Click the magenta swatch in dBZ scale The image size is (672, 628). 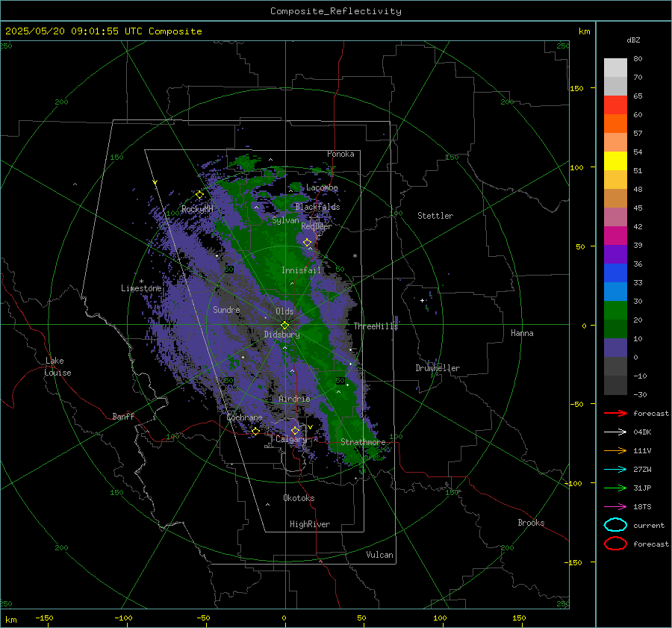pos(615,236)
